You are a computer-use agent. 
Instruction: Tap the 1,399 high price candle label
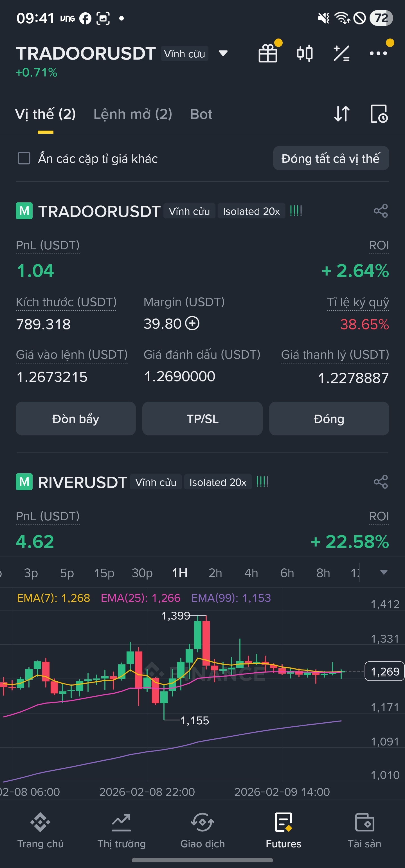(176, 616)
